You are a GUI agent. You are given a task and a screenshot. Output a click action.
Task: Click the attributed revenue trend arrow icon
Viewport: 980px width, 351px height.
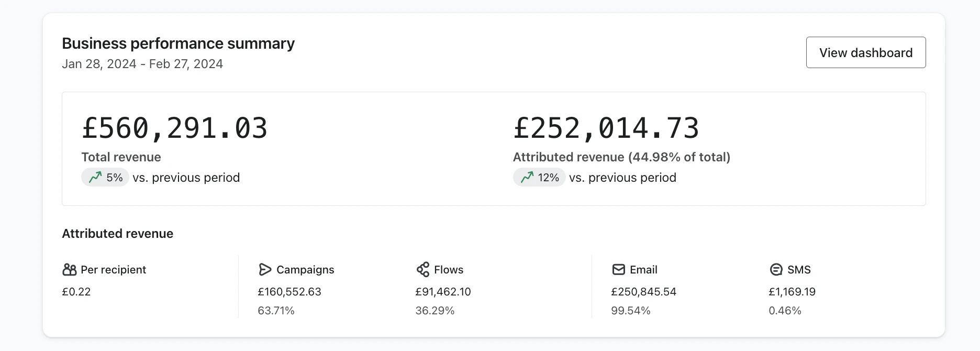[527, 178]
